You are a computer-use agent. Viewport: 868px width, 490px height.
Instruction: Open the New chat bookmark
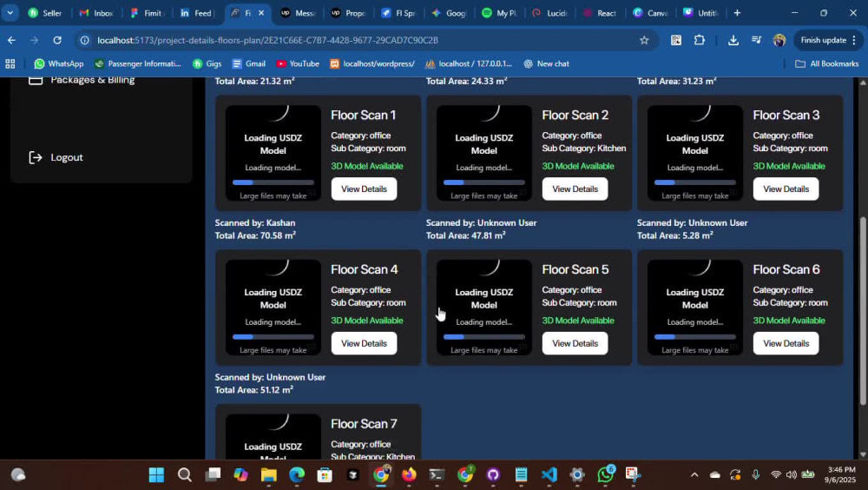click(546, 63)
